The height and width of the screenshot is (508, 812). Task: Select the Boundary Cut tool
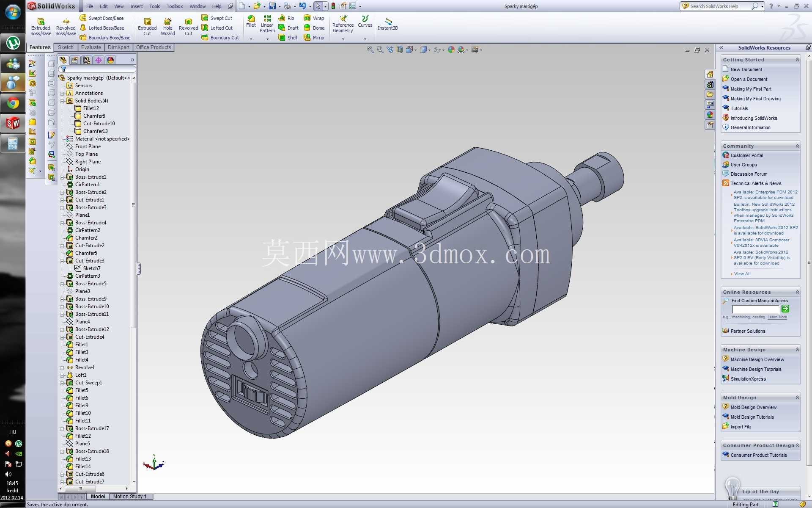(x=220, y=38)
